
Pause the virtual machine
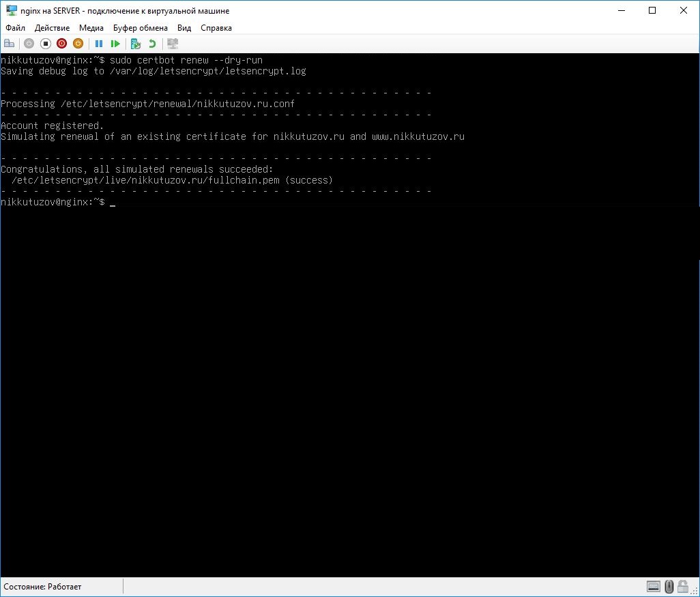click(x=99, y=44)
